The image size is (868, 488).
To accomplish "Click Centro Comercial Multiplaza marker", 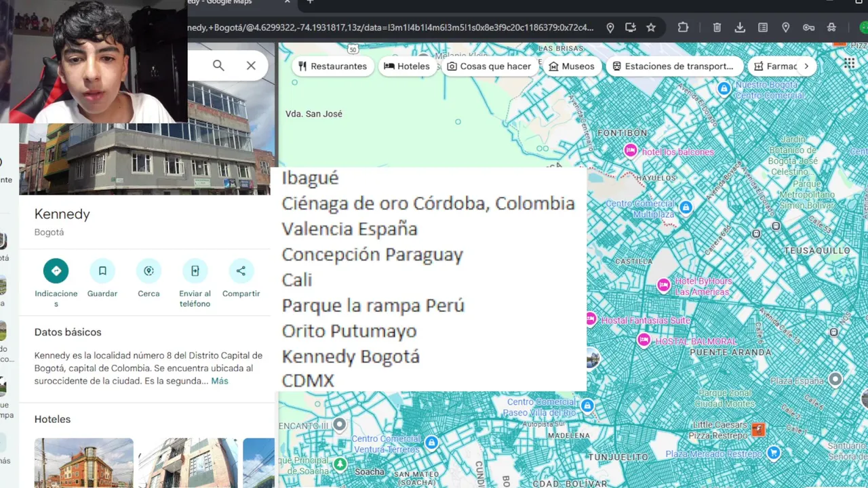I will coord(686,207).
